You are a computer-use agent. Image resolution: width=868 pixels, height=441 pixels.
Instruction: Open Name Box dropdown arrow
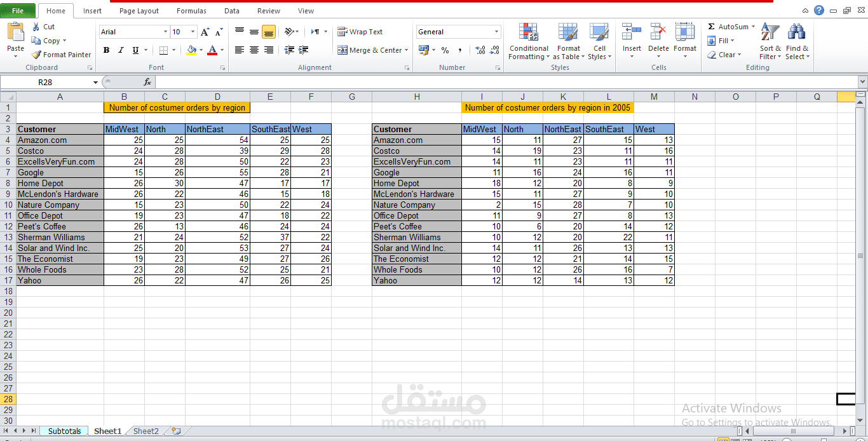click(95, 82)
